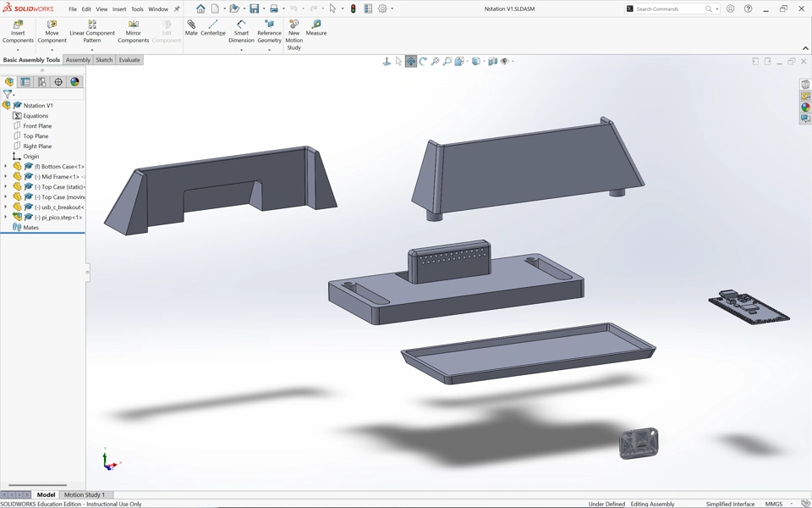This screenshot has height=508, width=812.
Task: Switch to the Evaluate ribbon tab
Action: pos(129,59)
